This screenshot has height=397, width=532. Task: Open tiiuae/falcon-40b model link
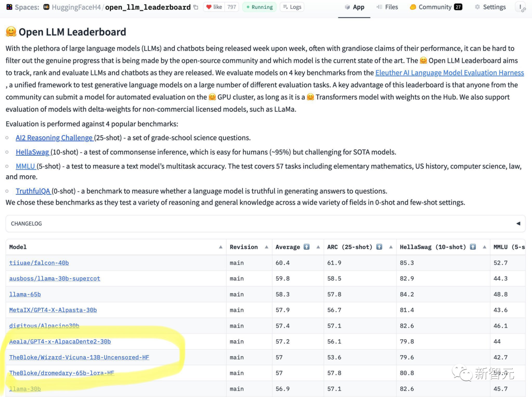coord(39,263)
